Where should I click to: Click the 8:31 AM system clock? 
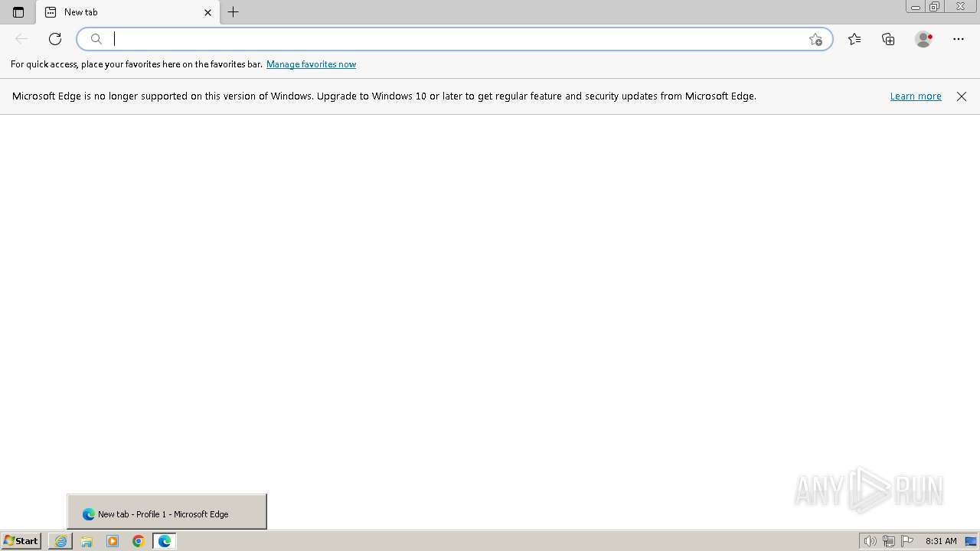pos(941,541)
